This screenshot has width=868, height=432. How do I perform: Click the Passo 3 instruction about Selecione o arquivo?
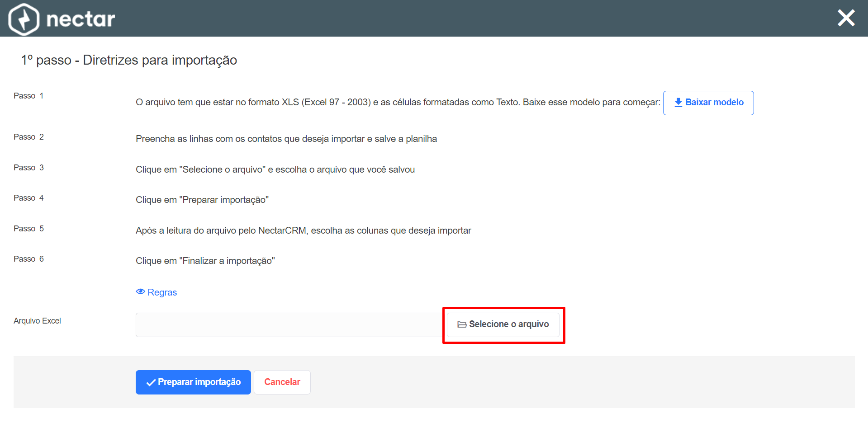(275, 169)
